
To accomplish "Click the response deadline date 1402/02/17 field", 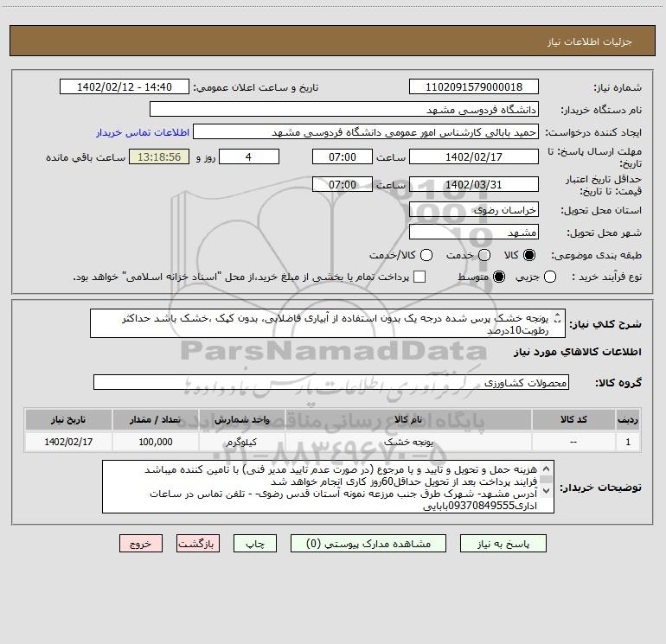I will (x=474, y=156).
